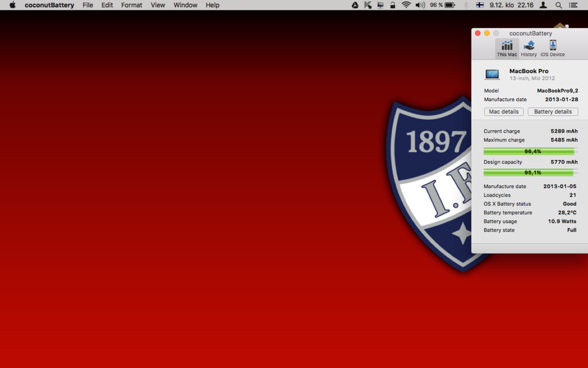Viewport: 588px width, 368px height.
Task: Click the 5770 mAh value
Action: pyautogui.click(x=564, y=162)
